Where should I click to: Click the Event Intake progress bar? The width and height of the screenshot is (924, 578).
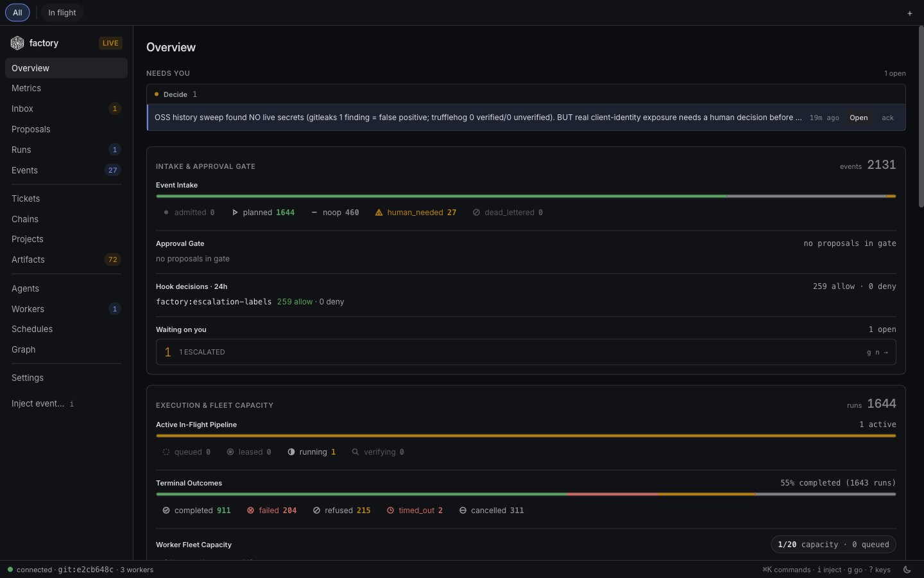point(526,196)
